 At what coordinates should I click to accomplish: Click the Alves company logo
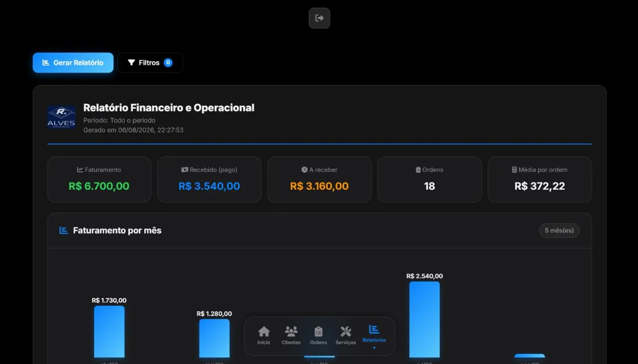pos(61,118)
